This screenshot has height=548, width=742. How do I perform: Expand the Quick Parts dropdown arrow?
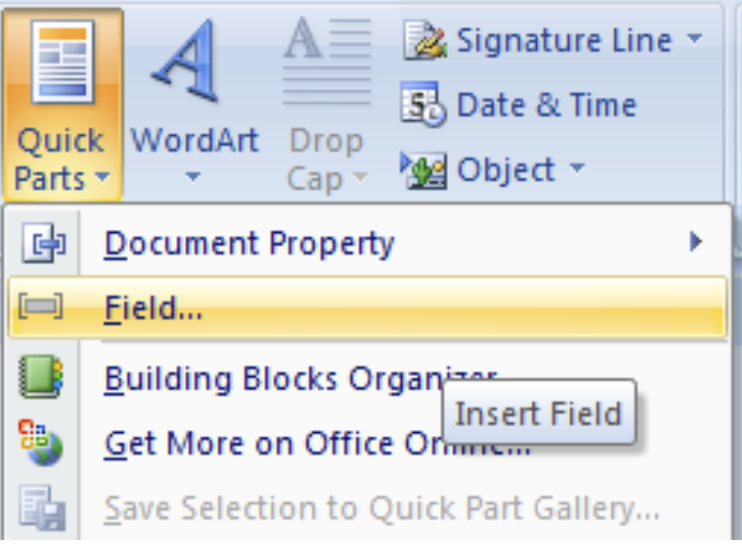coord(102,177)
